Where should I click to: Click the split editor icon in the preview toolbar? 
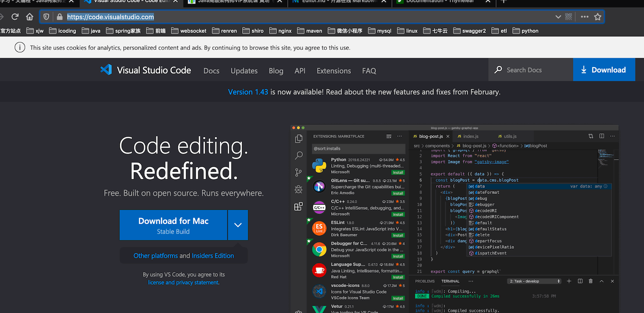click(601, 136)
